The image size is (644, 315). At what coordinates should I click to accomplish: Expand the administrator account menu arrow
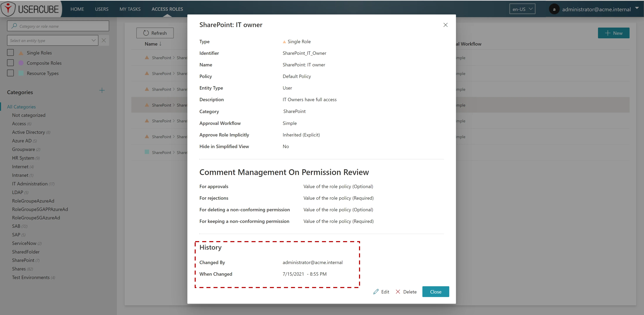pos(637,8)
